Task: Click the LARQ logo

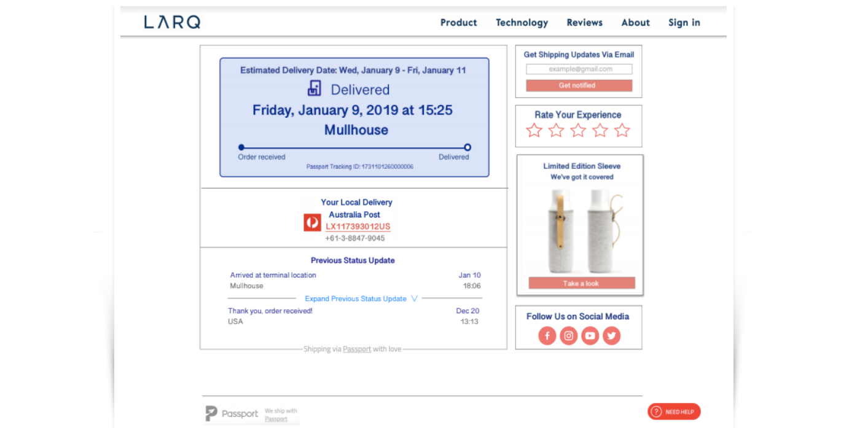Action: [x=172, y=23]
